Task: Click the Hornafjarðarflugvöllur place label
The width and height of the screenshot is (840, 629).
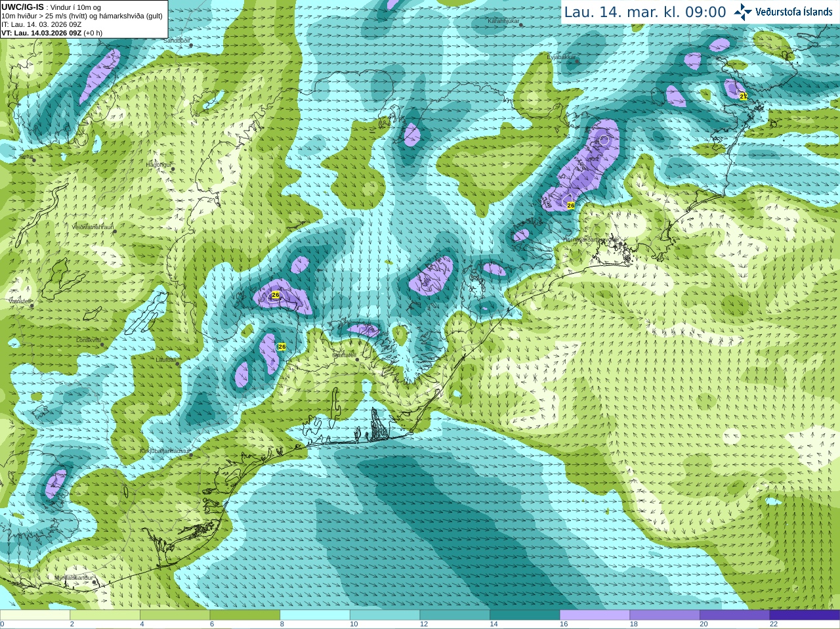Action: click(x=591, y=240)
